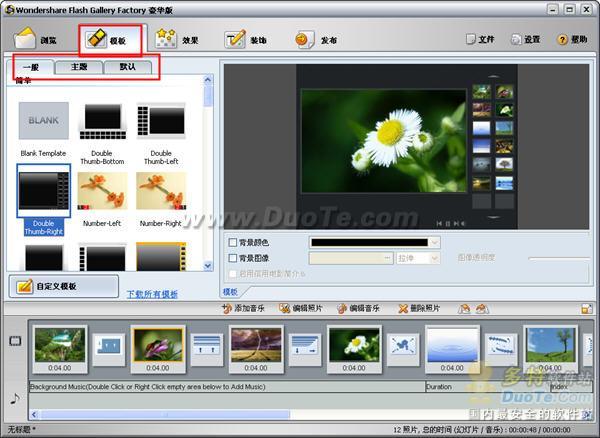Click the 自定义模板 custom template button

64,286
